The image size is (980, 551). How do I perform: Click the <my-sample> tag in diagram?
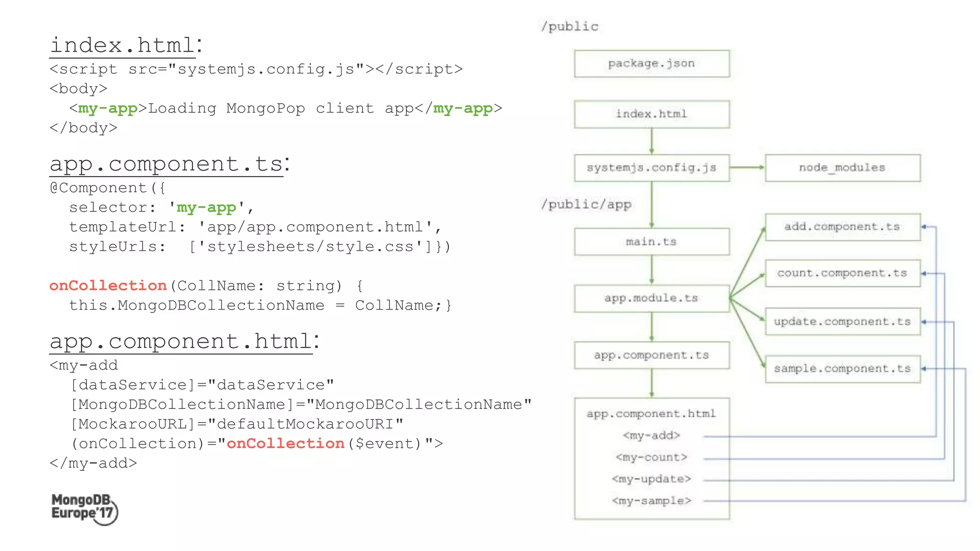pyautogui.click(x=651, y=501)
